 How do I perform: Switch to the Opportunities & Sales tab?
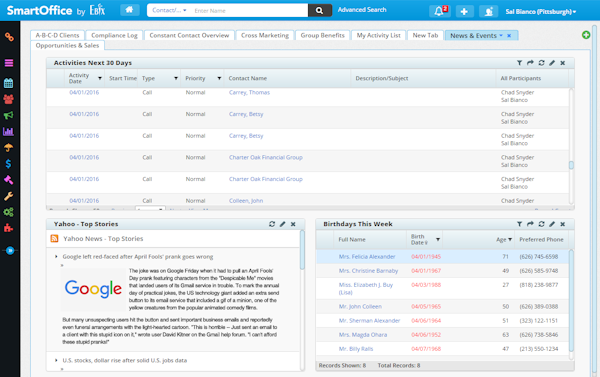(67, 45)
